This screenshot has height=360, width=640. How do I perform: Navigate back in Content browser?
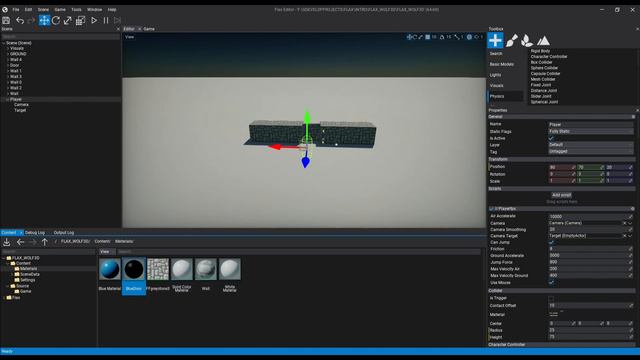click(20, 242)
